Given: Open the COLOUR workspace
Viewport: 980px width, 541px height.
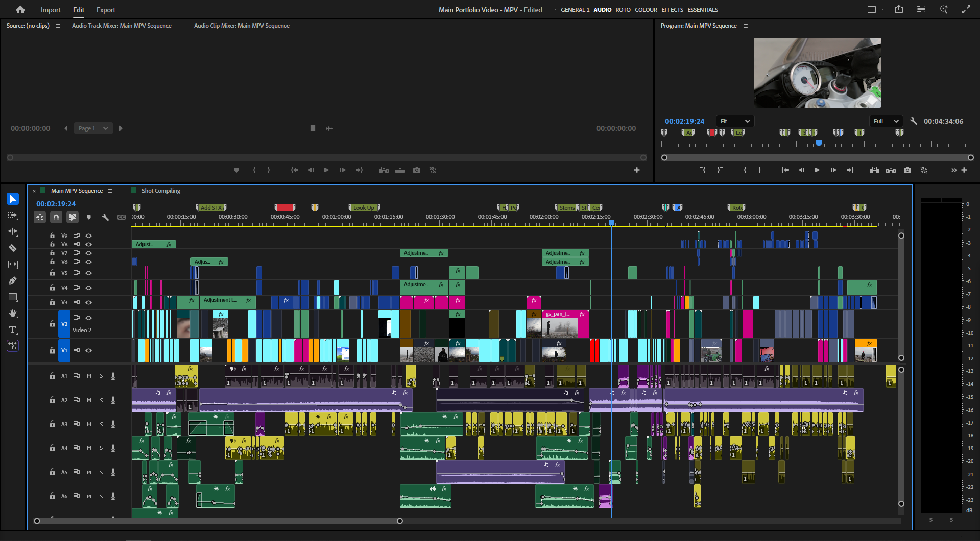Looking at the screenshot, I should (645, 9).
